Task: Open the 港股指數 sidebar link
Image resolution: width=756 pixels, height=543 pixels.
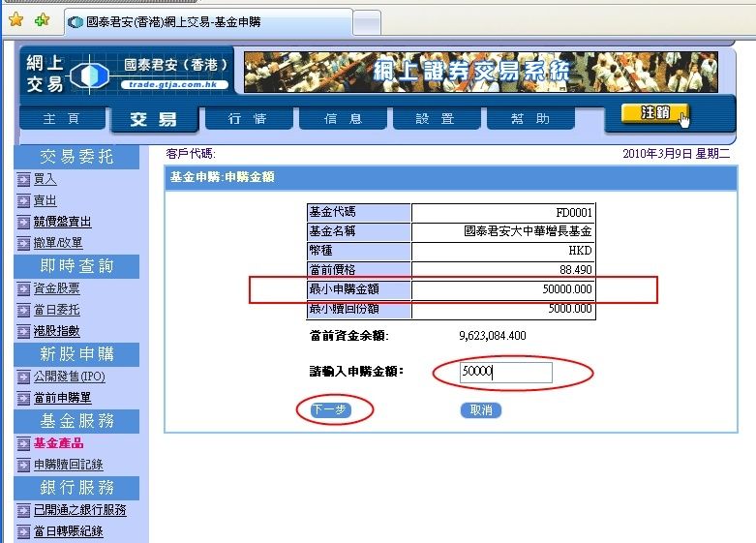Action: coord(56,331)
